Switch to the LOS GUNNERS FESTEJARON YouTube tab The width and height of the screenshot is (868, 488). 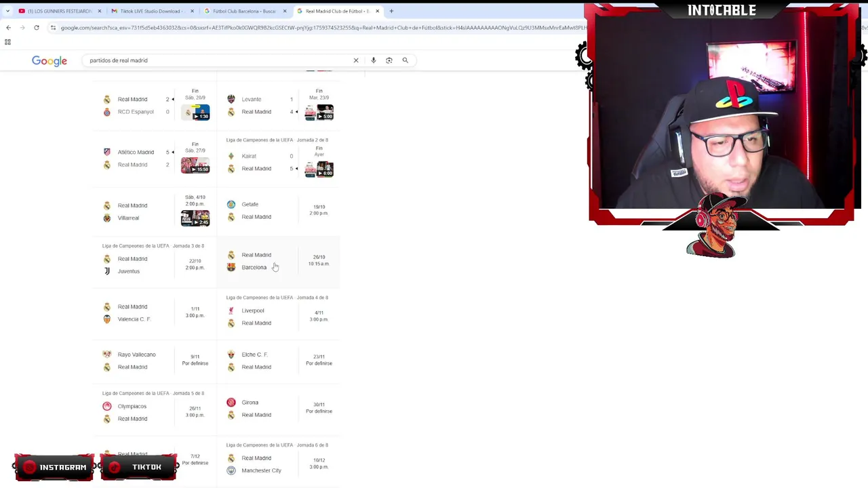tap(60, 11)
